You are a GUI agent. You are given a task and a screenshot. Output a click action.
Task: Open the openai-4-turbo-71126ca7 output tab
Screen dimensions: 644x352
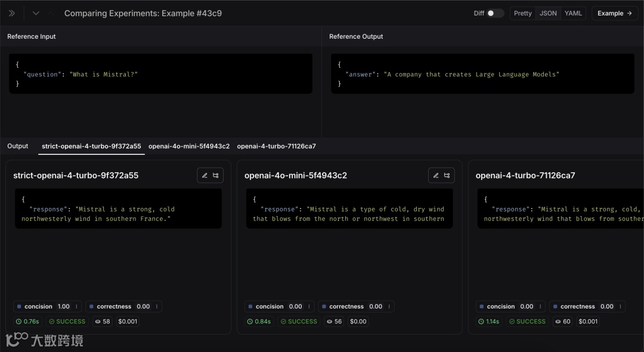[276, 146]
